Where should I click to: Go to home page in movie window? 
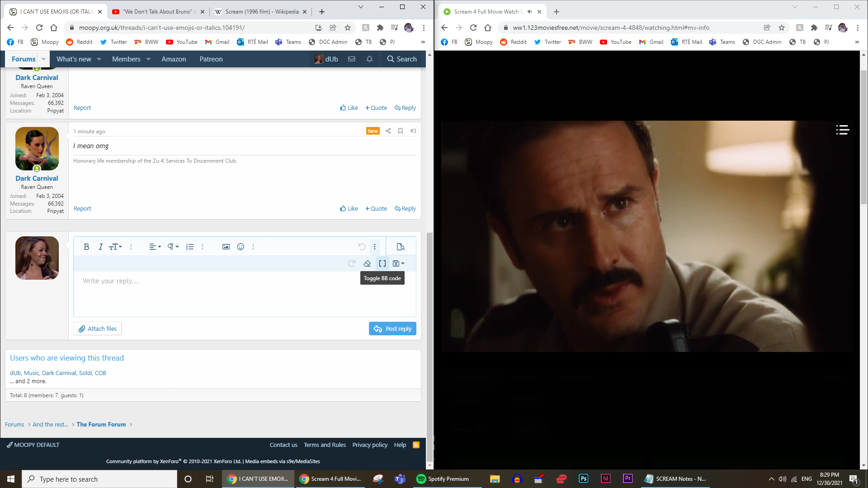(488, 28)
